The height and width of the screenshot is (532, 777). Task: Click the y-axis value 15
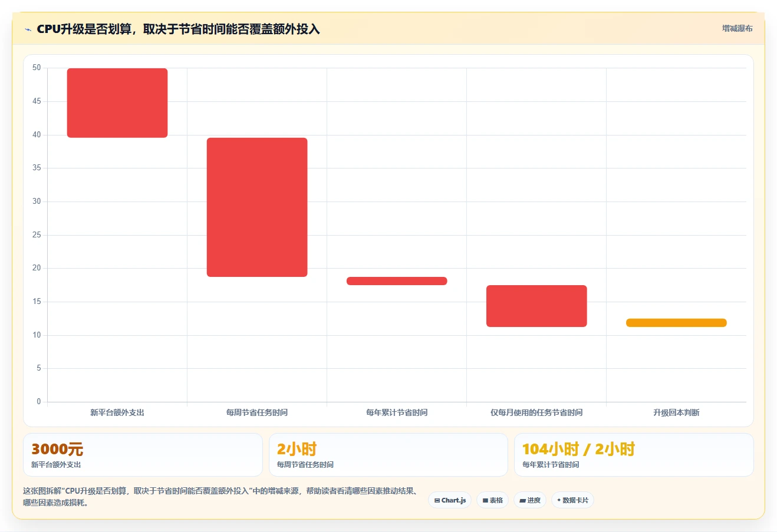coord(37,302)
